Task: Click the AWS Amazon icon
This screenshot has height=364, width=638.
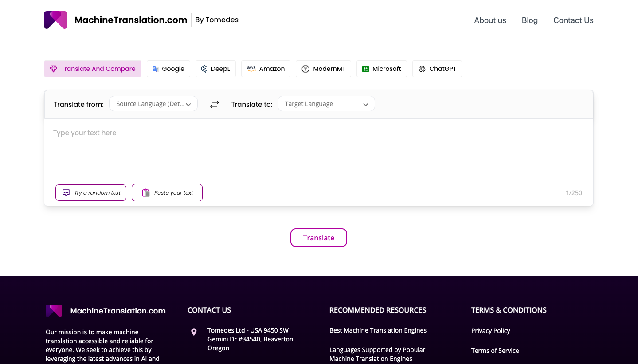Action: pos(251,69)
